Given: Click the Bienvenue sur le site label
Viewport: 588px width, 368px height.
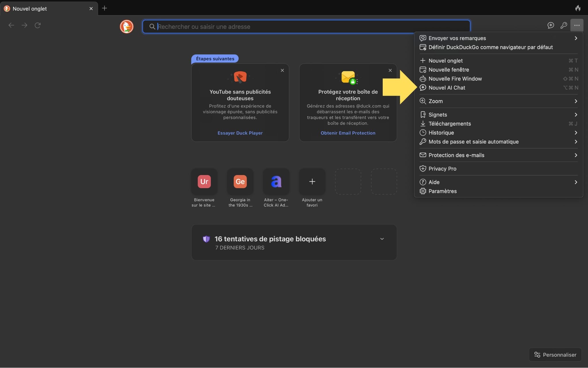Looking at the screenshot, I should [204, 202].
